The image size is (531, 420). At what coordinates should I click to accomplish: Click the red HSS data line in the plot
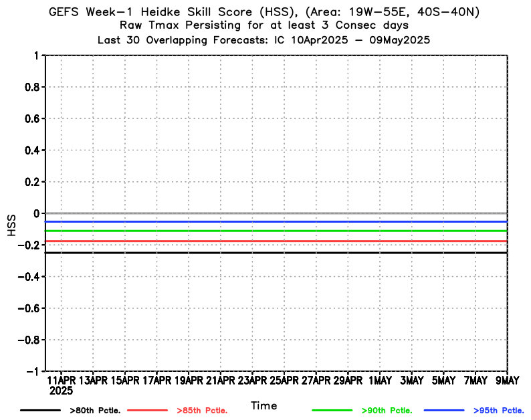(x=276, y=241)
